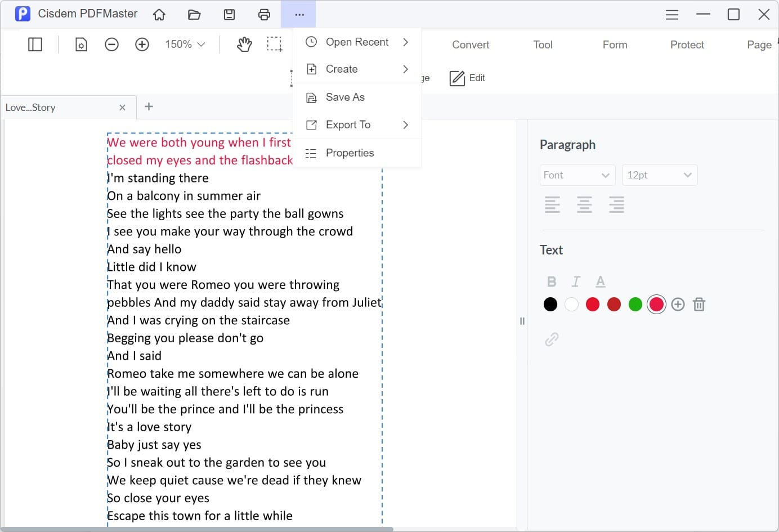The height and width of the screenshot is (532, 779).
Task: Pick the bright red swatch after white
Action: click(593, 305)
